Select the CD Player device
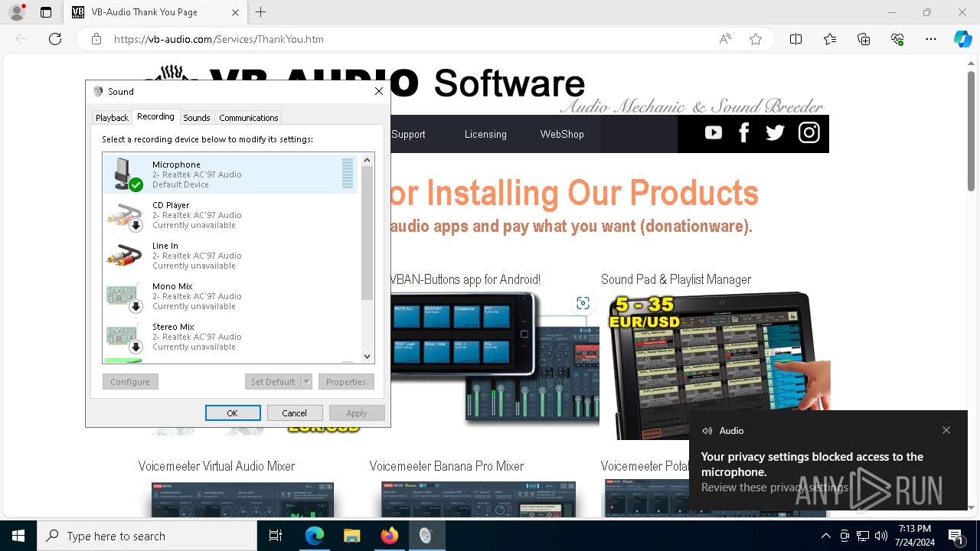 coord(230,215)
